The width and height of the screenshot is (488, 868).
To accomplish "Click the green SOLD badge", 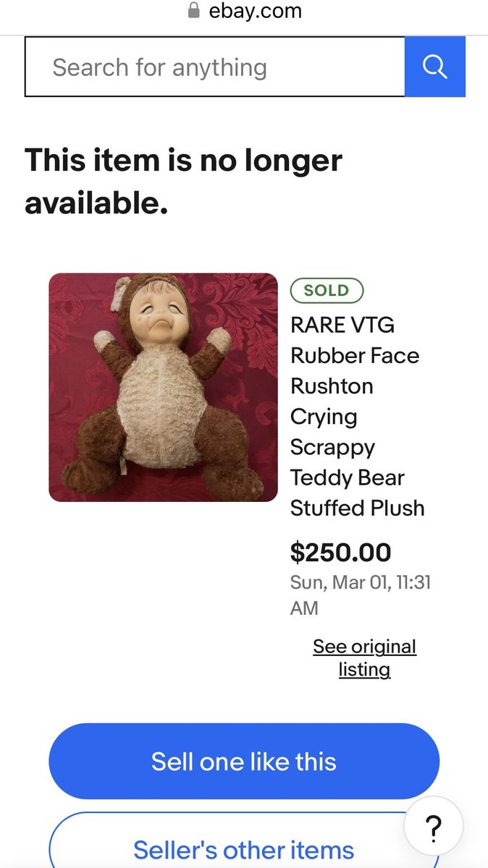I will [327, 291].
